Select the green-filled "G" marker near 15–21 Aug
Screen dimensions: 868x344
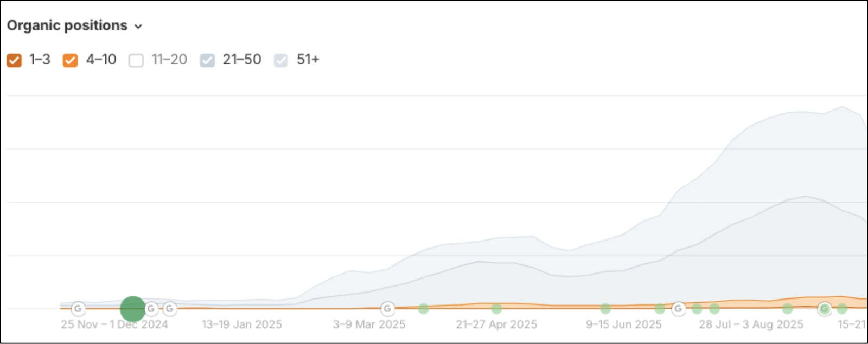825,308
